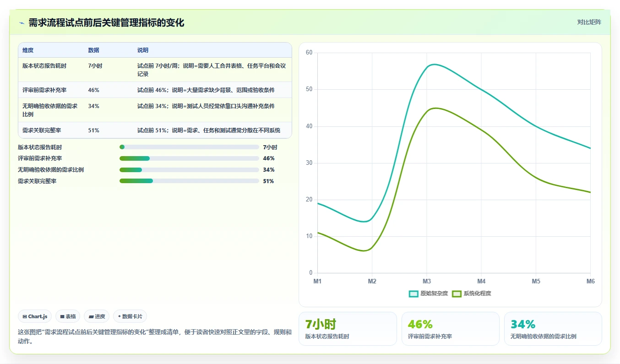Viewport: 620px width, 364px height.
Task: Click M1 axis label on chart
Action: [x=317, y=281]
